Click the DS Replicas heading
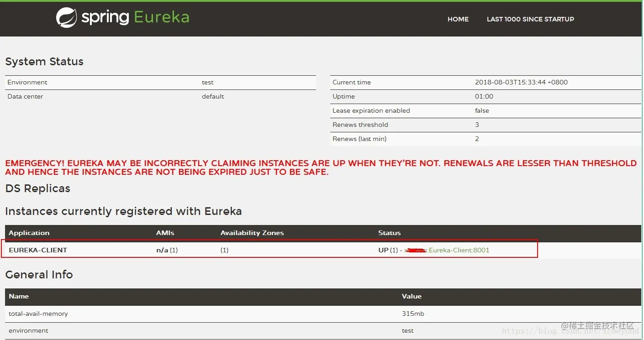 point(37,188)
